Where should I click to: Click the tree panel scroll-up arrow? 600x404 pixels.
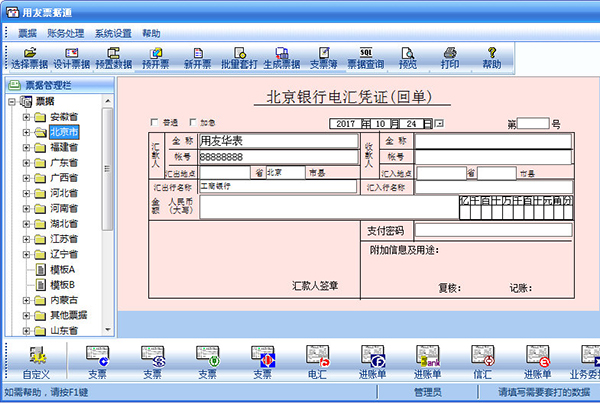(x=108, y=101)
